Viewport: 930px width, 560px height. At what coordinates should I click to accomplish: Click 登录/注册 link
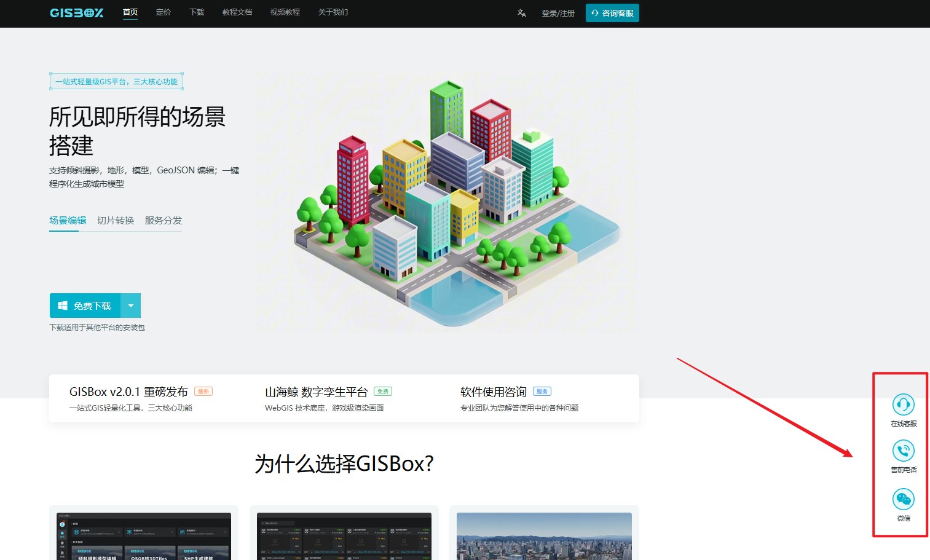point(558,13)
